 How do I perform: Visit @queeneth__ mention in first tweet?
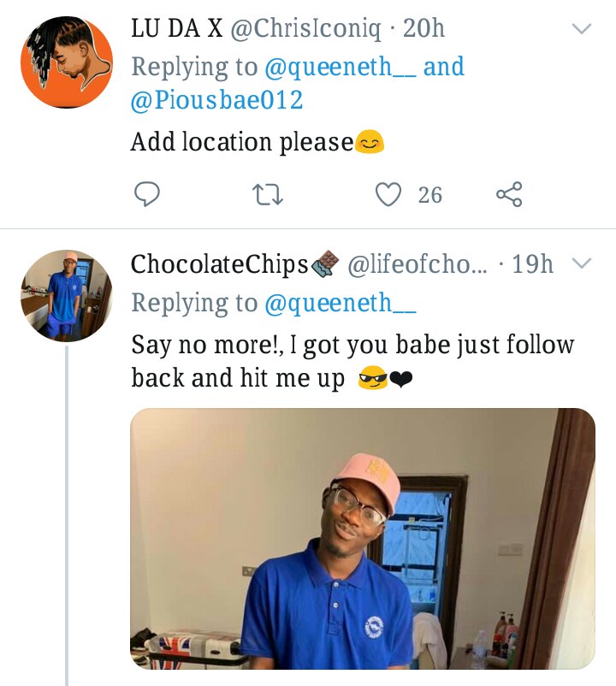tap(341, 67)
